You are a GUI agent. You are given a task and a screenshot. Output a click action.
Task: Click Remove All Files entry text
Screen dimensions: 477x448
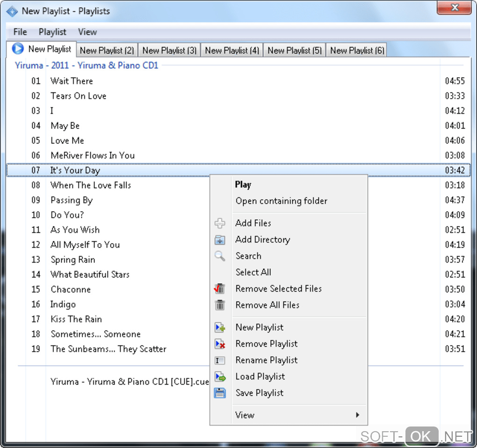[x=267, y=305]
